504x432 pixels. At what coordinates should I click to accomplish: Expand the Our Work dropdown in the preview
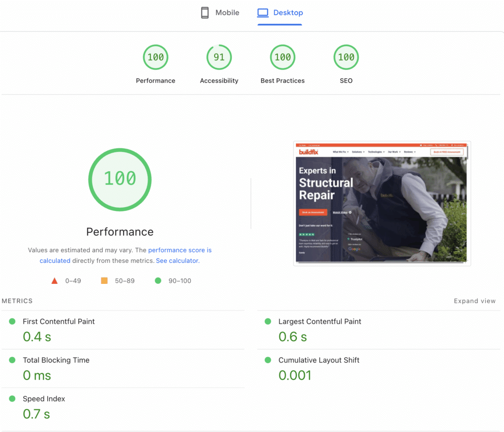(394, 152)
